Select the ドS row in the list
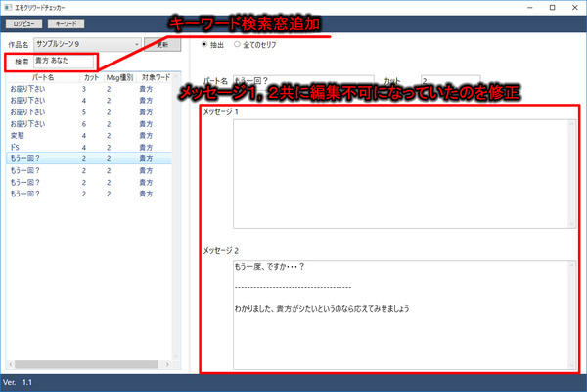 [89, 147]
